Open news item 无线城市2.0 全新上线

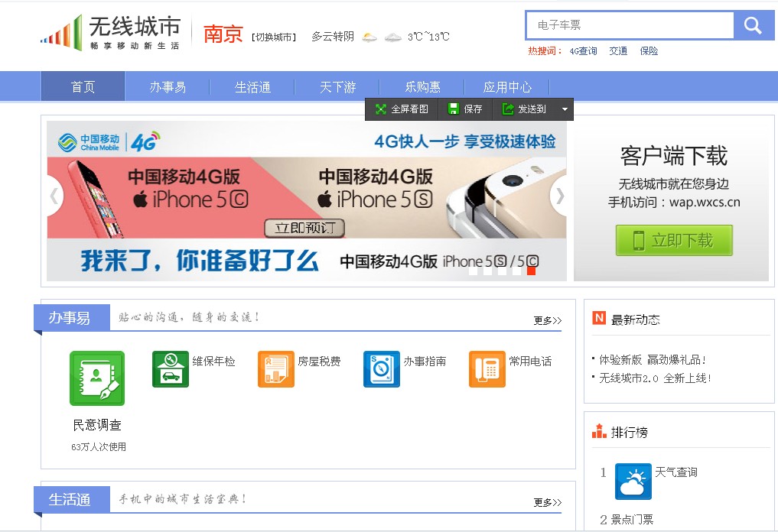656,378
